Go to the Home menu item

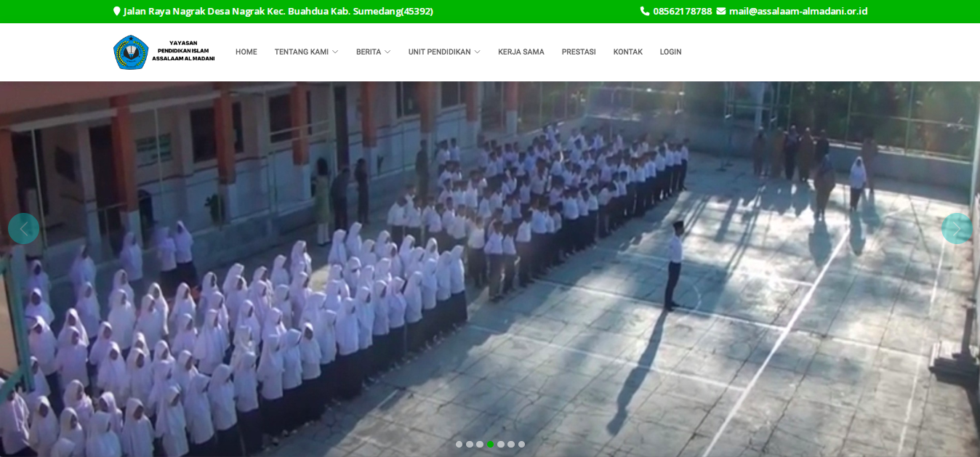point(246,52)
